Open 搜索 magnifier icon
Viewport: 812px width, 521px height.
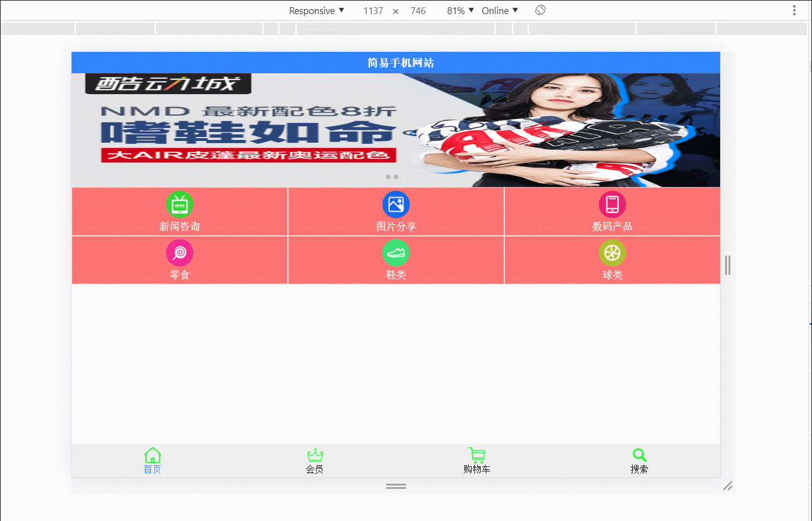[x=640, y=455]
